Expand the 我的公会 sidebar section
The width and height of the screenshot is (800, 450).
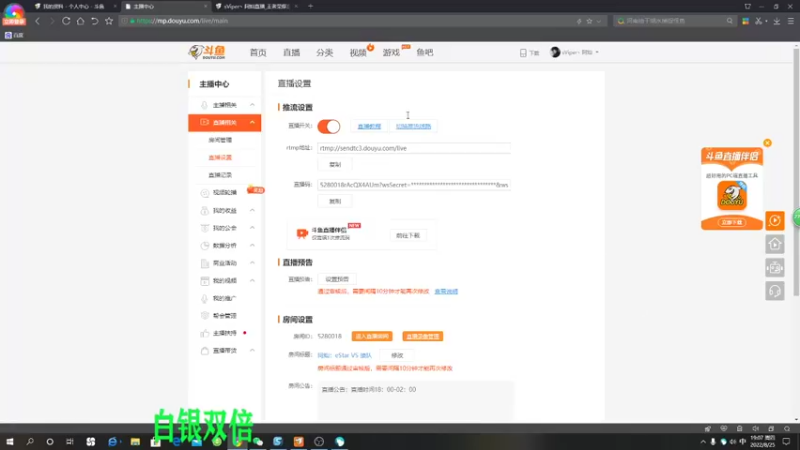(252, 228)
